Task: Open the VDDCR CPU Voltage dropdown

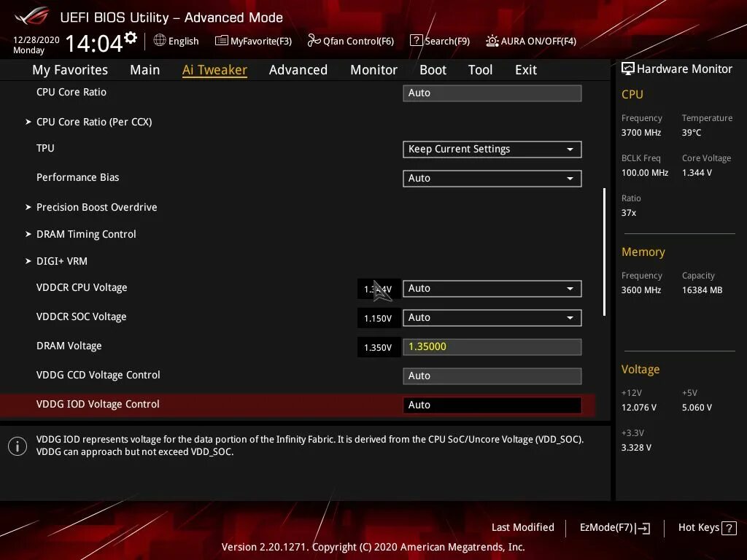Action: click(x=492, y=289)
